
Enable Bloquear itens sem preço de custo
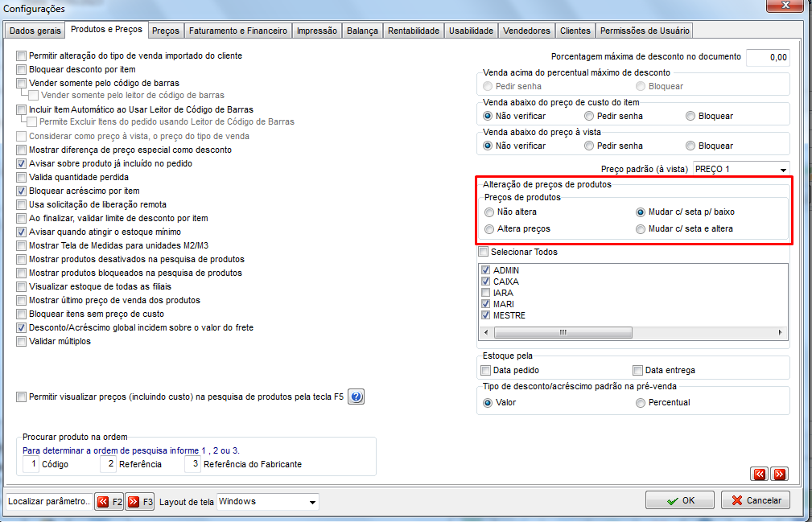(21, 314)
